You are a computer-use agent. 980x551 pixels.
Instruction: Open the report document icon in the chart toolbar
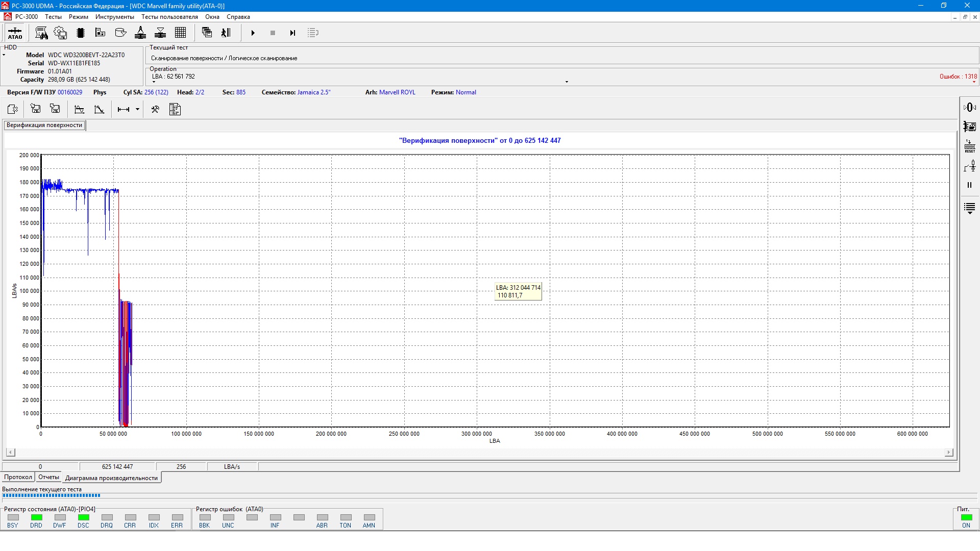(175, 109)
